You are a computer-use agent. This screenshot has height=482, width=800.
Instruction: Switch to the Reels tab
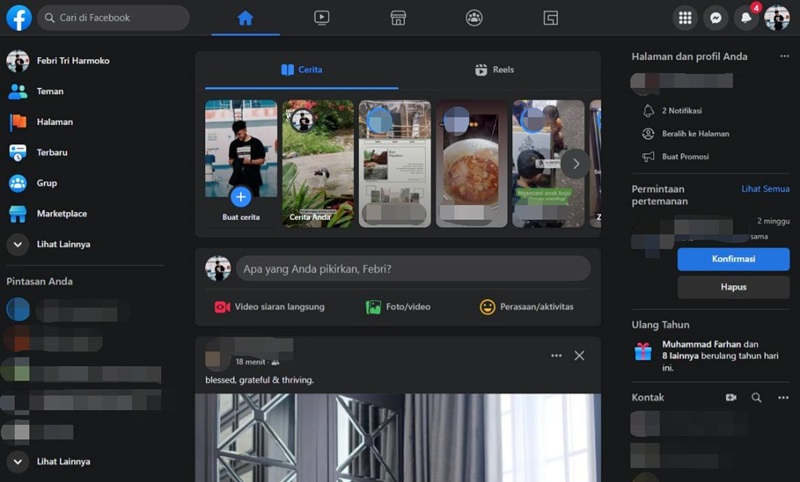click(x=495, y=70)
